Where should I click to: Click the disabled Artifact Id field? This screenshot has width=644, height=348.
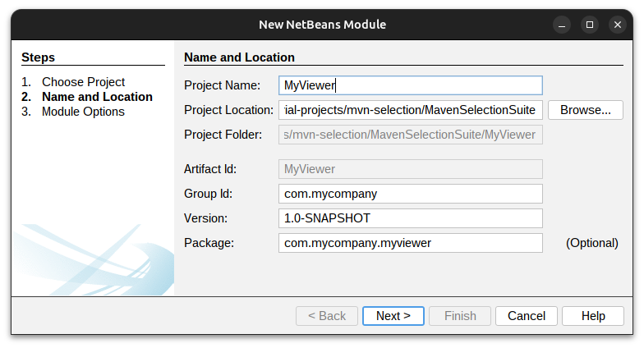coord(411,169)
